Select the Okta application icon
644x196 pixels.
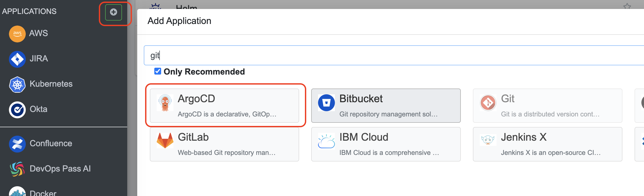coord(17,110)
